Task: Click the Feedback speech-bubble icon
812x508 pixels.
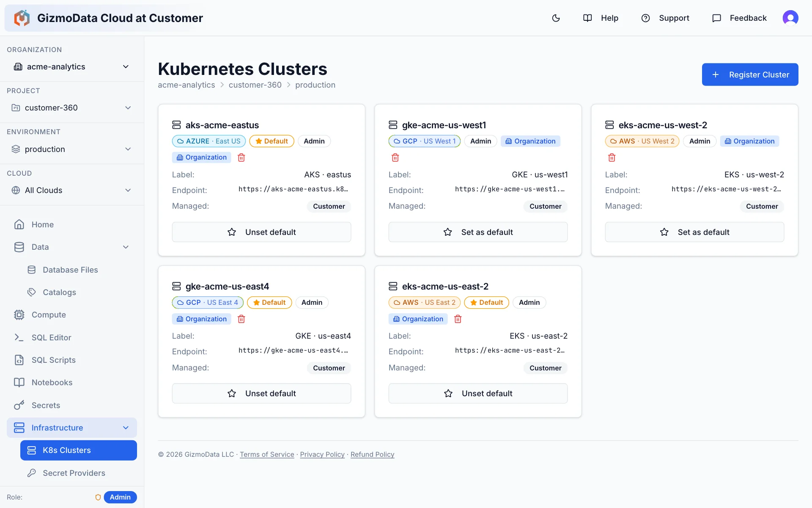Action: (716, 18)
